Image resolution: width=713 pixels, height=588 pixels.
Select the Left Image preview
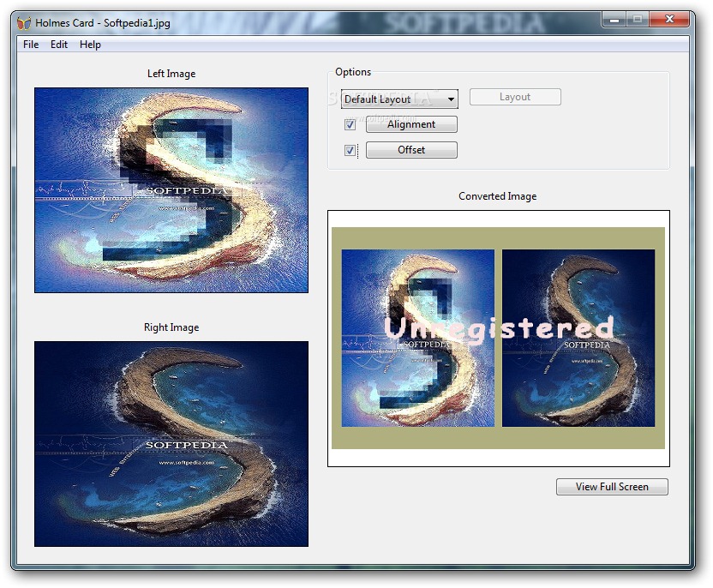[171, 190]
